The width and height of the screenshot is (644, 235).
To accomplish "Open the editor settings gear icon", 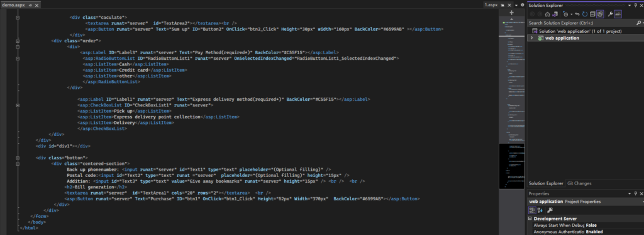I will [x=523, y=5].
